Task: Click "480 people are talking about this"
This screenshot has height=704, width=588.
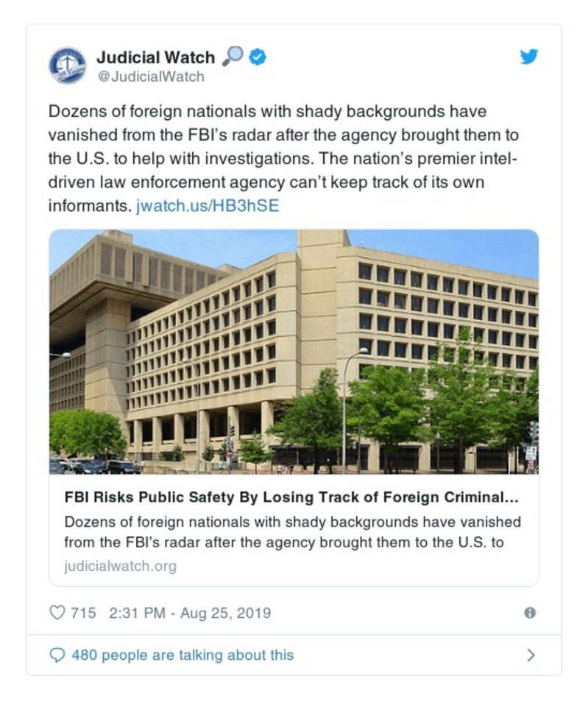Action: 183,655
